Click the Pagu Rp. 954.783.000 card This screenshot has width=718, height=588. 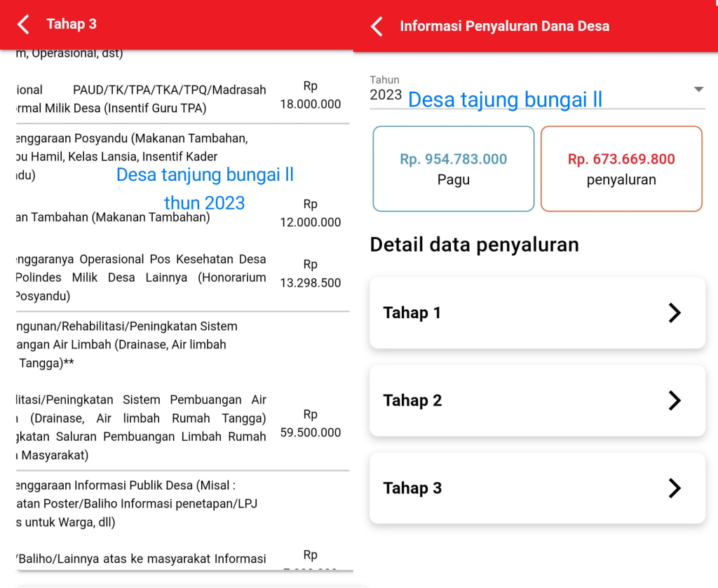[x=453, y=169]
